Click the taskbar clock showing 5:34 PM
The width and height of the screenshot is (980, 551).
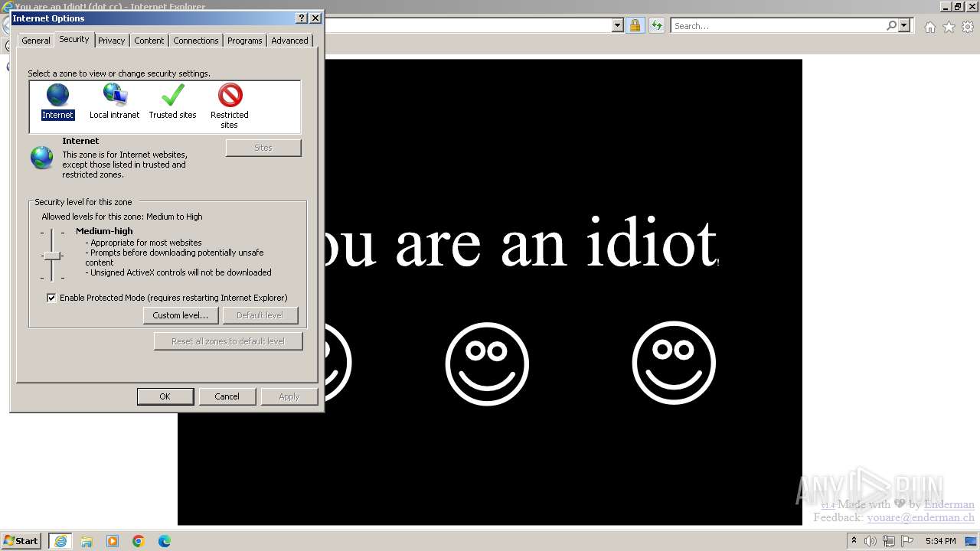[x=940, y=541]
